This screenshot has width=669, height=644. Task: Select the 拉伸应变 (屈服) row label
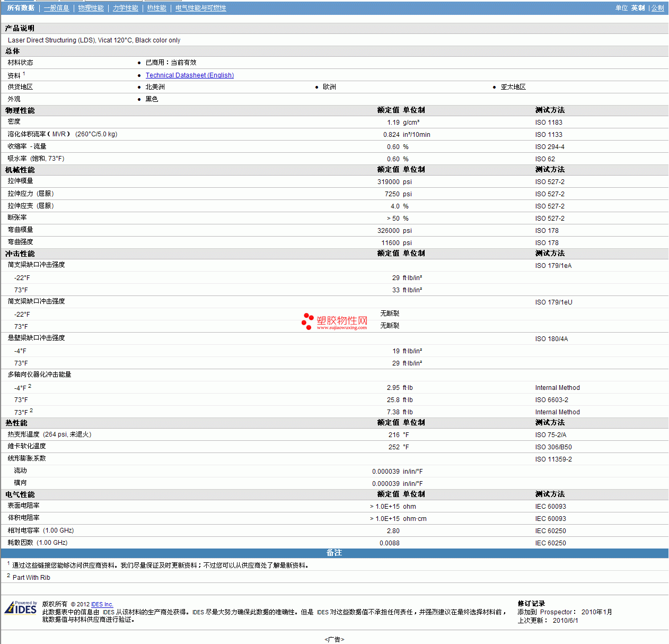[x=31, y=206]
